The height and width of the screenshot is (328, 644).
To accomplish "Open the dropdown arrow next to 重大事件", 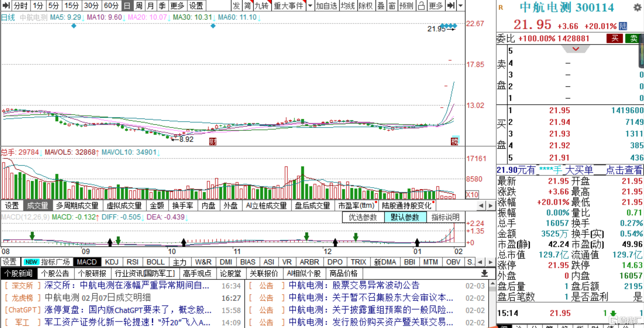I will click(x=310, y=5).
